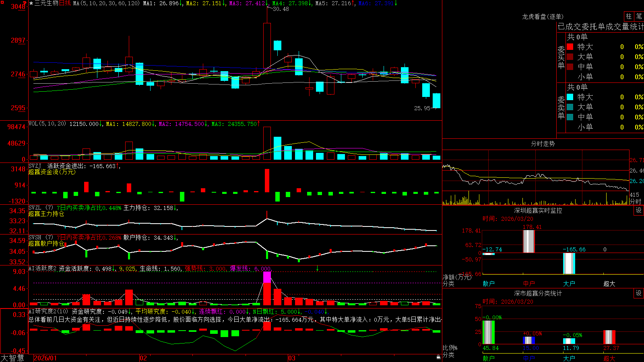The height and width of the screenshot is (362, 644).
Task: Click the 中单 sell-order teal swatch
Action: click(x=570, y=117)
